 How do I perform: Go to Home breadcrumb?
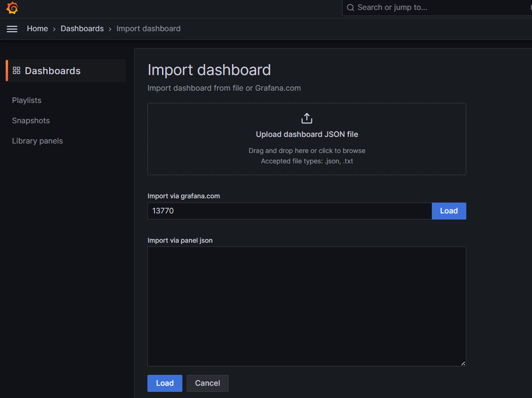coord(37,29)
